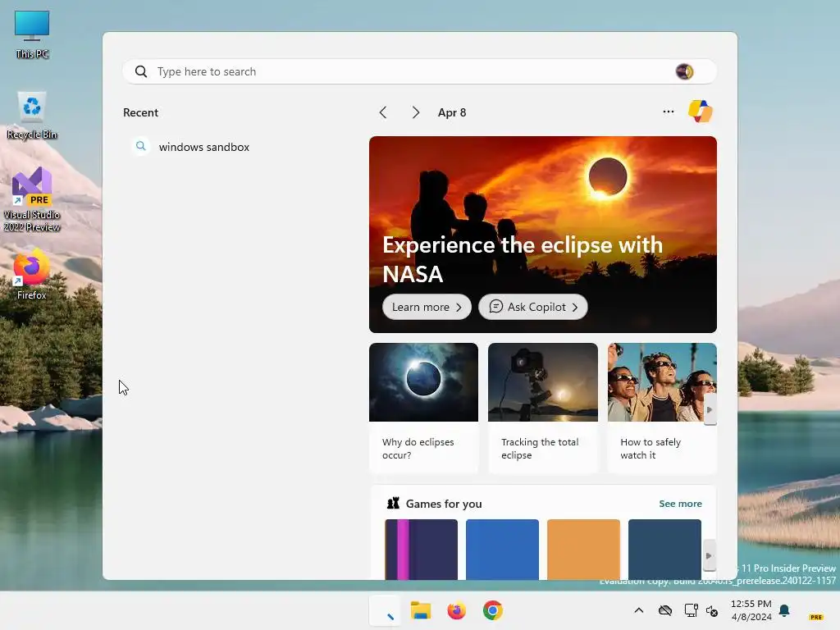
Task: Advance the games row with the right arrow
Action: [710, 555]
